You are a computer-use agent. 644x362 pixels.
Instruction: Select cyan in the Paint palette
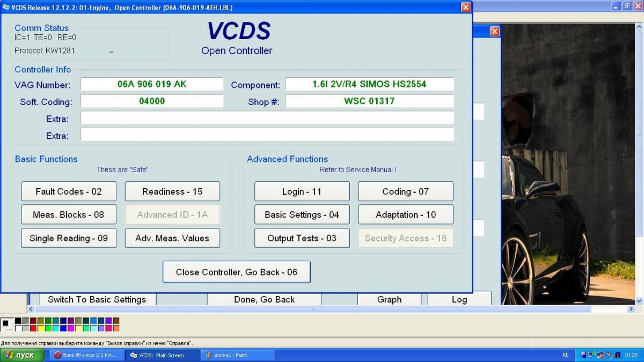pyautogui.click(x=56, y=328)
